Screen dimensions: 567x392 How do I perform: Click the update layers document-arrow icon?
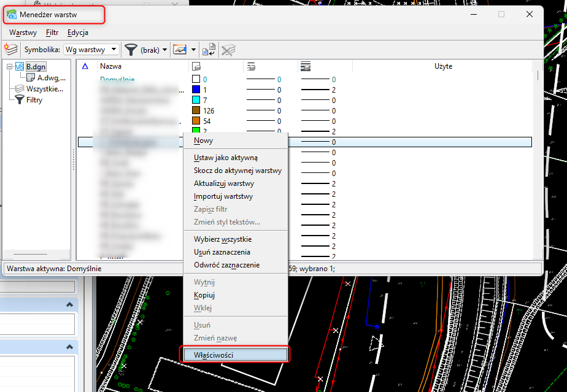point(209,50)
